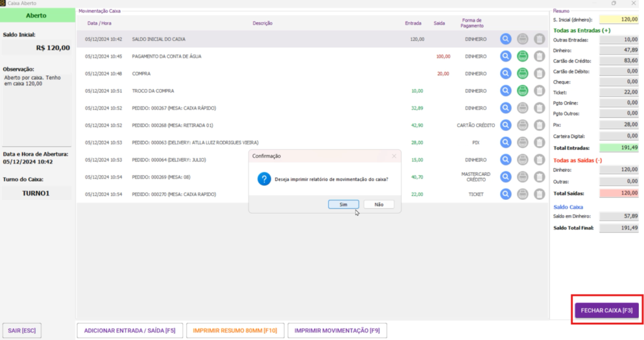The width and height of the screenshot is (644, 340).
Task: Click trash icon on COMPRA row
Action: point(539,74)
